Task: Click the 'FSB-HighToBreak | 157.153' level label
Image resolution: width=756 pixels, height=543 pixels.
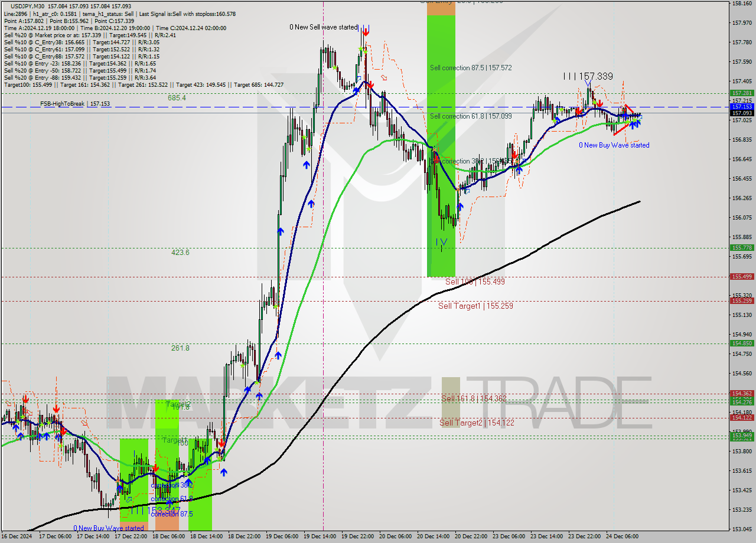Action: point(75,104)
